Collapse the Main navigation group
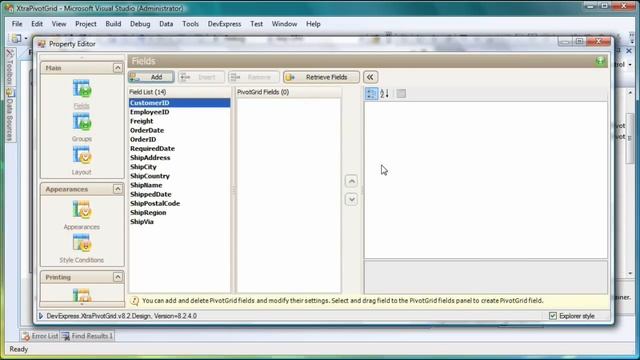Viewport: 640px width, 360px height. click(x=118, y=68)
